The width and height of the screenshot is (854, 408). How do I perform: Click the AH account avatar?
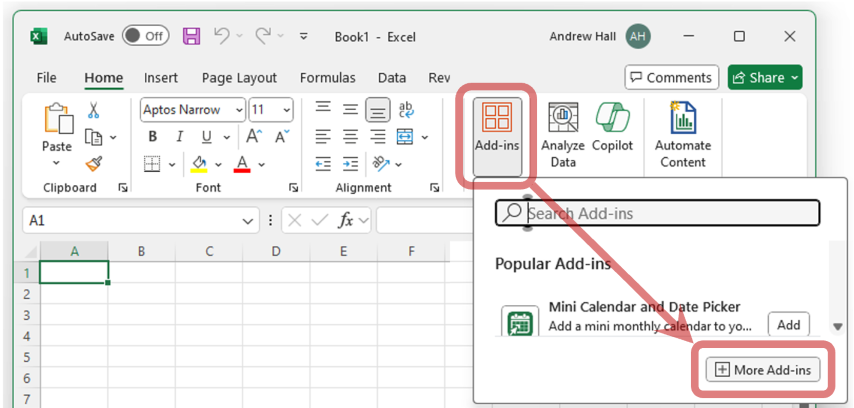pyautogui.click(x=638, y=36)
